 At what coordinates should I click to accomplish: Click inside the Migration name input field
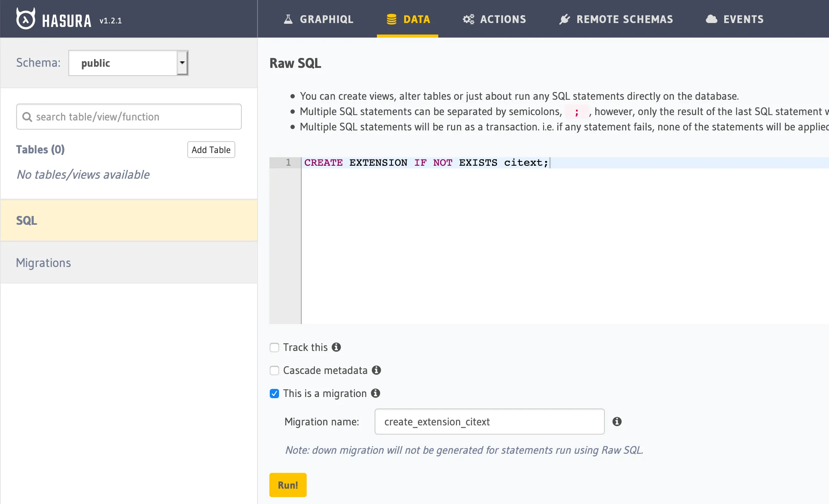coord(489,422)
